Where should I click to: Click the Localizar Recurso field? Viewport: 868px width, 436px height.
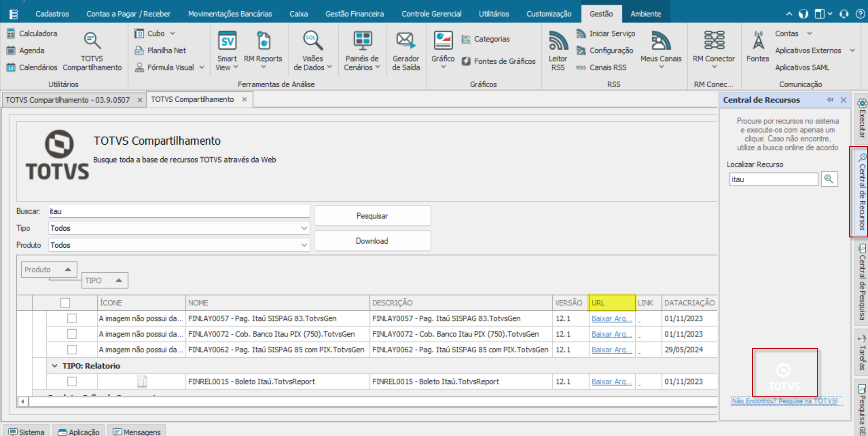tap(773, 179)
